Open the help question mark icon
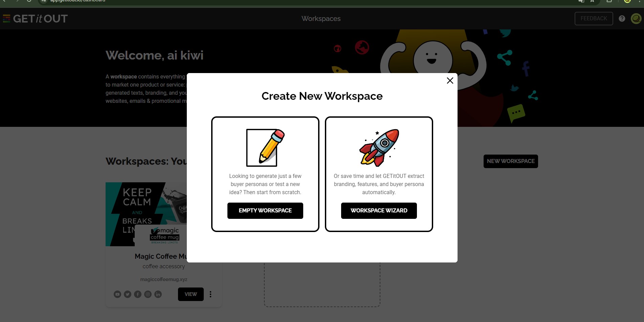This screenshot has height=322, width=644. (622, 19)
